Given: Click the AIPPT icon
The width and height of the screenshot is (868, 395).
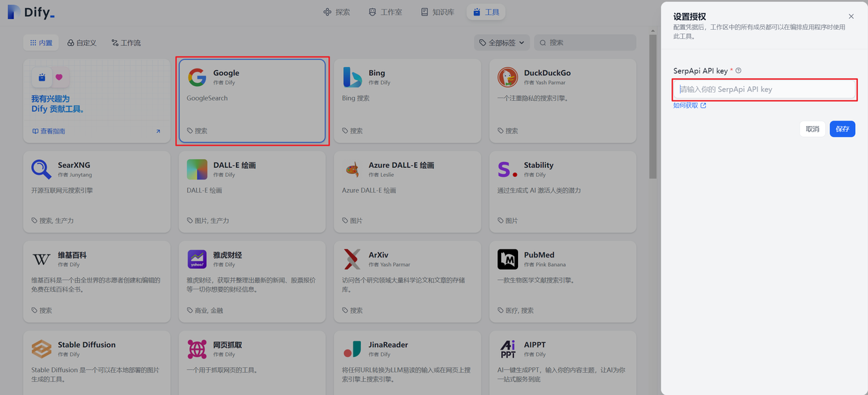Looking at the screenshot, I should click(x=508, y=349).
